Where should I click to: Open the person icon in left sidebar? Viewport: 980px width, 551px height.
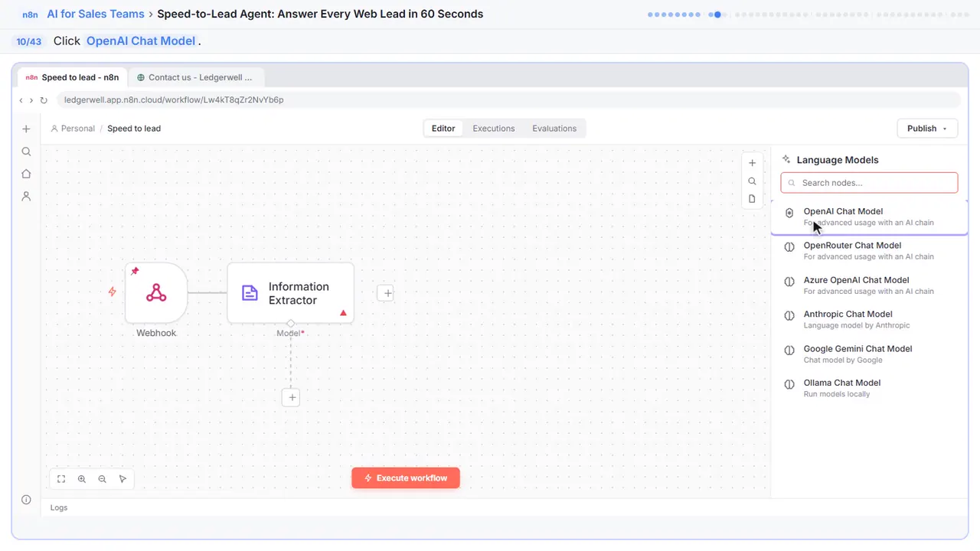26,197
